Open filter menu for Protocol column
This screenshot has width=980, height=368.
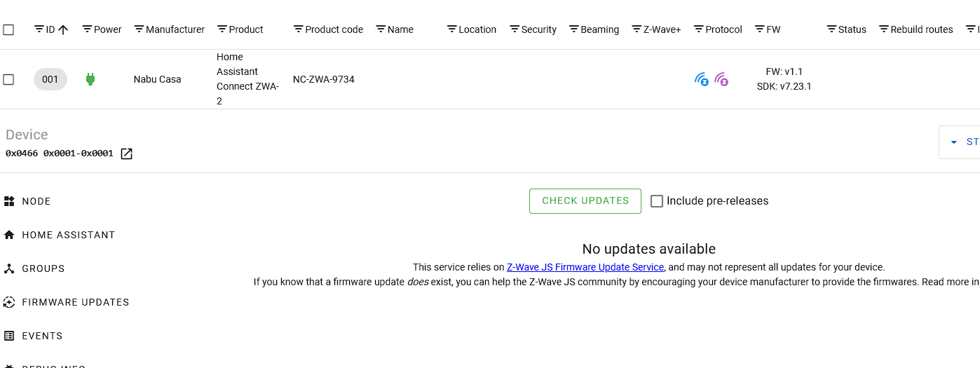click(698, 29)
